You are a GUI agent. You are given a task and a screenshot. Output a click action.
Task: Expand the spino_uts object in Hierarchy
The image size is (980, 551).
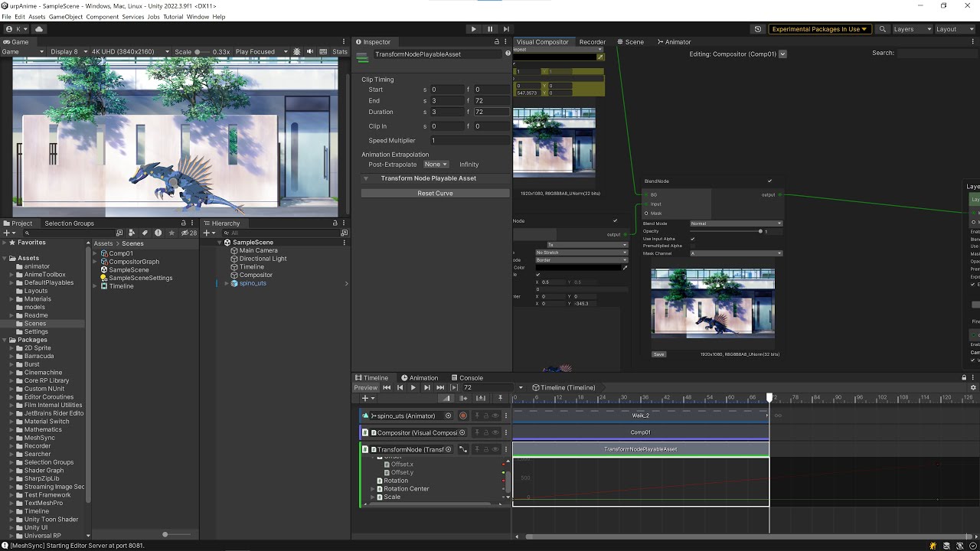[227, 283]
